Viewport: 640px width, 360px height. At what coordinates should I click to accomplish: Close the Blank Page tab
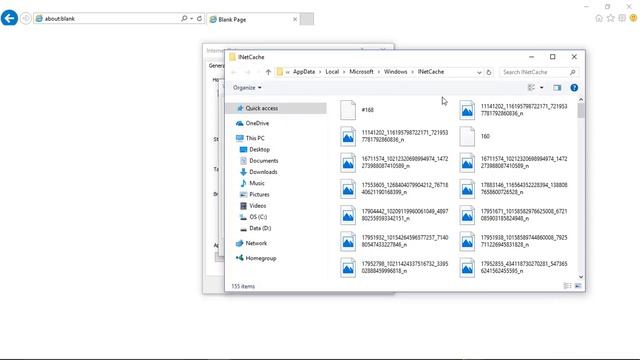click(295, 19)
